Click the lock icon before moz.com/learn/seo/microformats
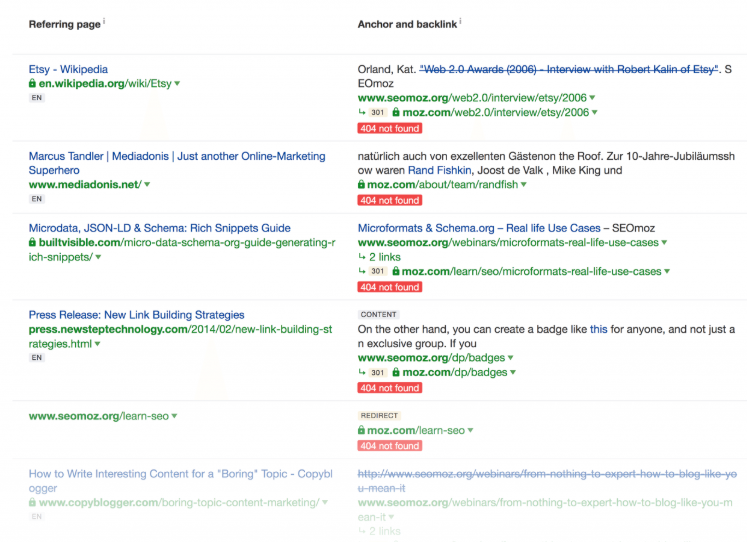Screen dimensions: 747x542 click(x=396, y=271)
